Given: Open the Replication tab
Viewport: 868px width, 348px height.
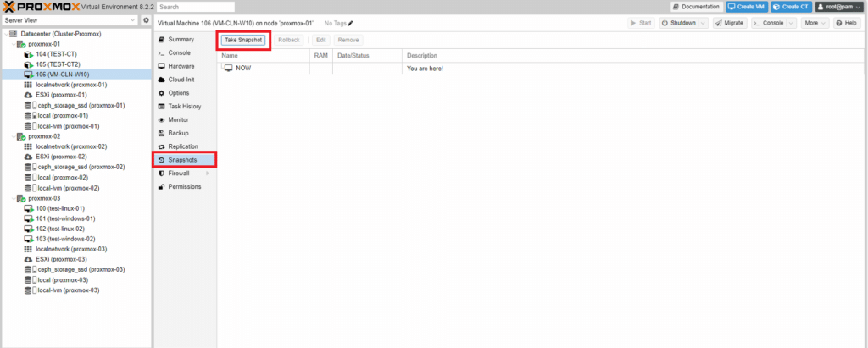Looking at the screenshot, I should (184, 146).
